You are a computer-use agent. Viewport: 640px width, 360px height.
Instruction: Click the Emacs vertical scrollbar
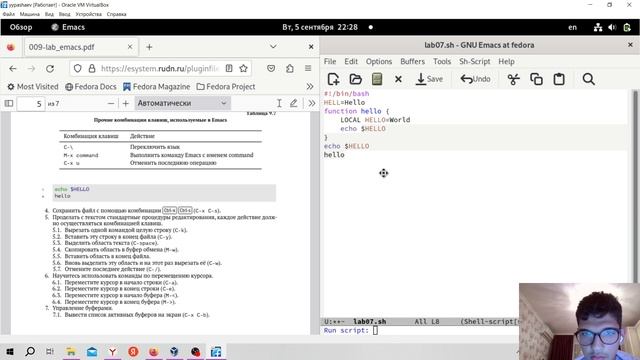pos(635,186)
